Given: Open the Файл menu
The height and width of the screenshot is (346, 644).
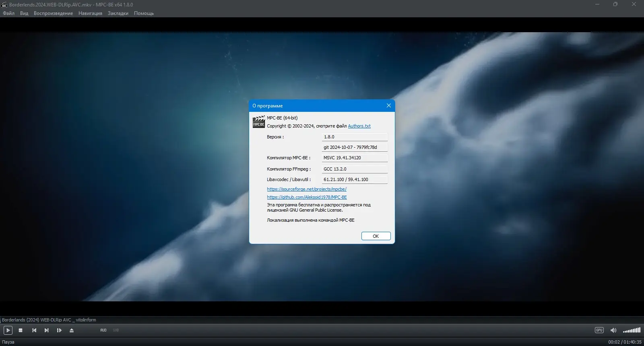Looking at the screenshot, I should click(8, 13).
